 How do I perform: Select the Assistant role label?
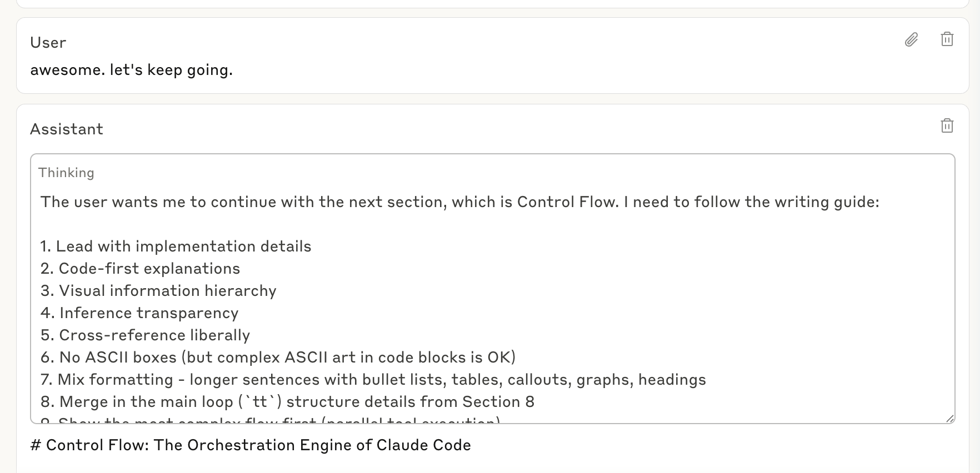pyautogui.click(x=67, y=129)
